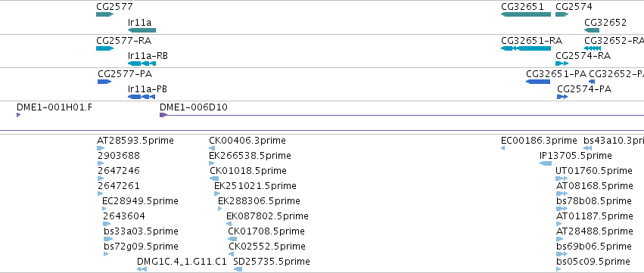Click the Ir11a-PB protein glyph
Image resolution: width=644 pixels, height=273 pixels.
coord(142,97)
